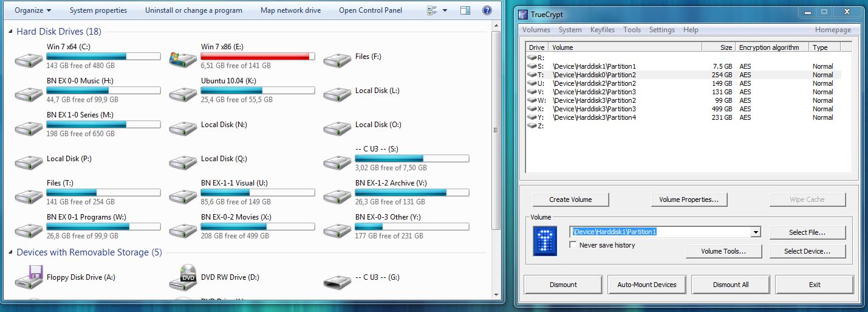The image size is (868, 312).
Task: Select the S: Harddisk1\Partition1 row
Action: [x=684, y=66]
